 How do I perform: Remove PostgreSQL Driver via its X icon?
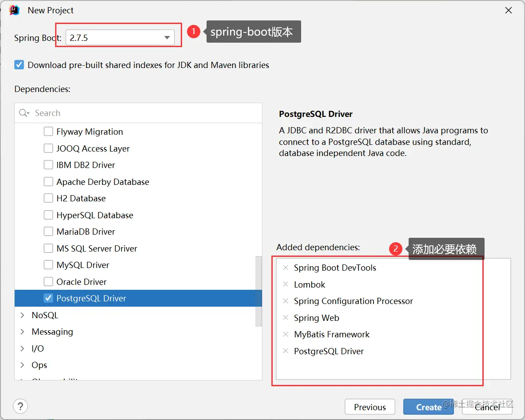click(x=286, y=351)
